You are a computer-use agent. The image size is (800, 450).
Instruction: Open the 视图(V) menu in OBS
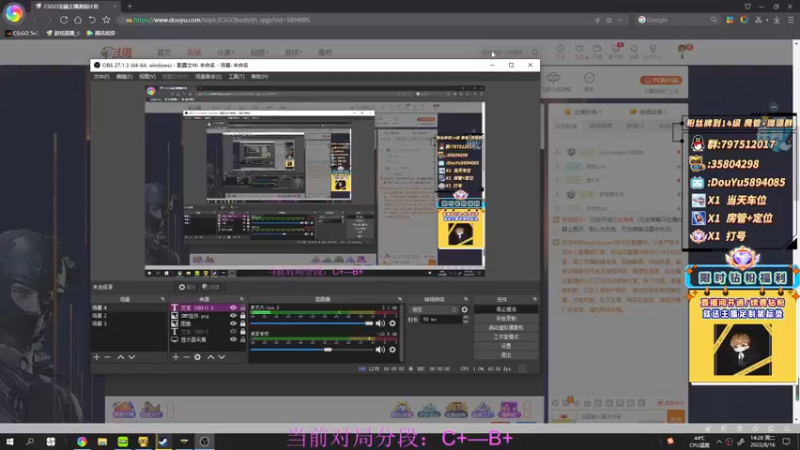click(147, 77)
